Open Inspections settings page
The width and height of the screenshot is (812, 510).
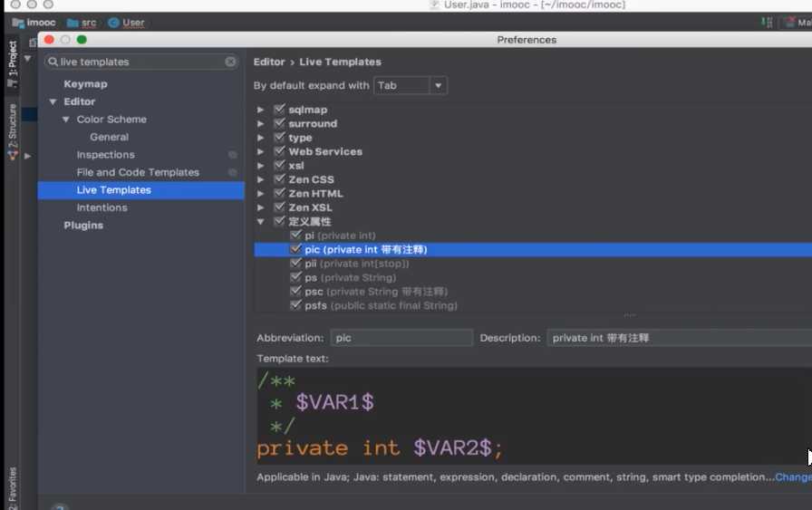tap(106, 155)
